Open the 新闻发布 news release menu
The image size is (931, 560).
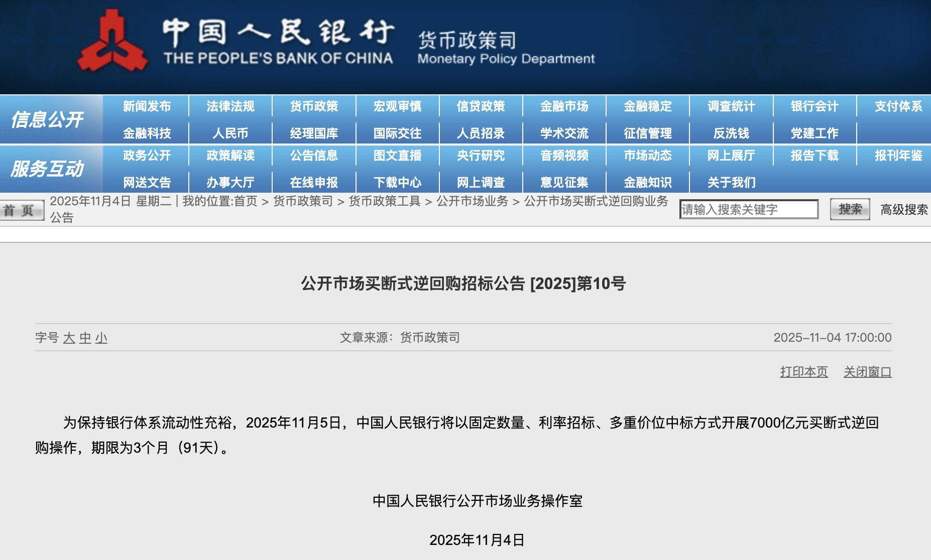pos(146,106)
